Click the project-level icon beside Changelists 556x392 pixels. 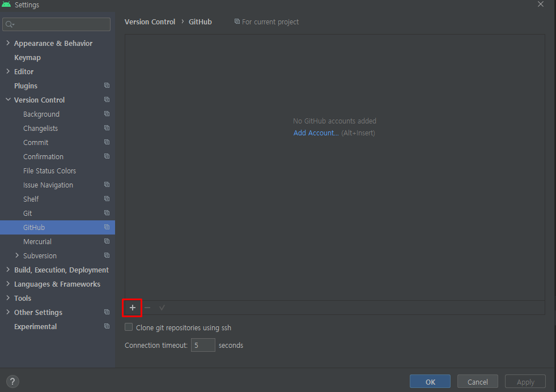point(107,128)
